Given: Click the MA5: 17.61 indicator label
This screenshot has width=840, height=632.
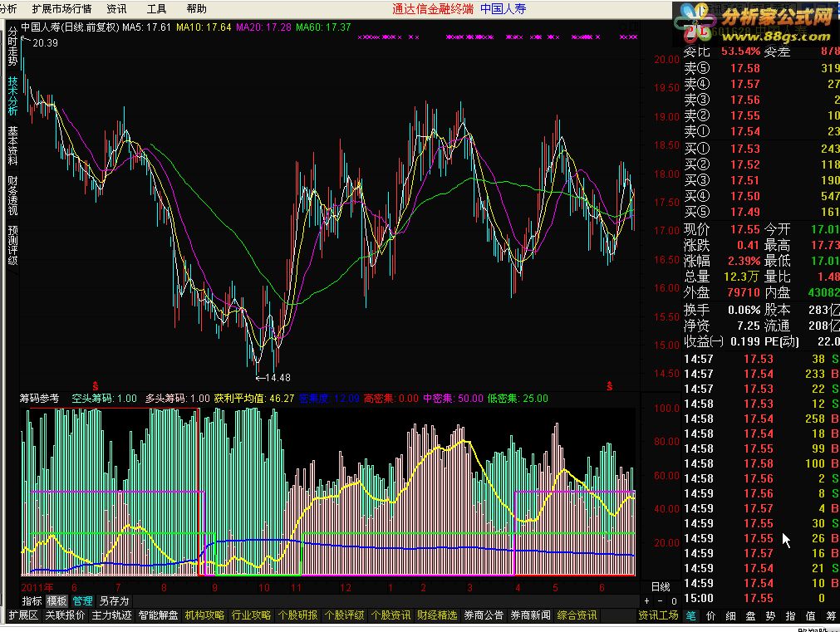Looking at the screenshot, I should click(x=146, y=27).
